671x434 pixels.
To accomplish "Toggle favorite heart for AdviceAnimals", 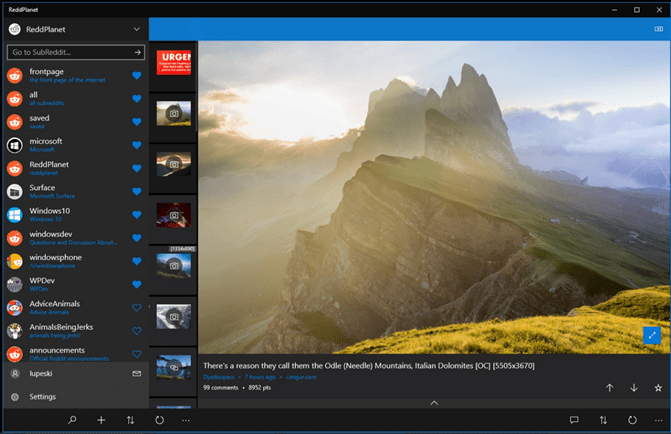I will pos(137,307).
